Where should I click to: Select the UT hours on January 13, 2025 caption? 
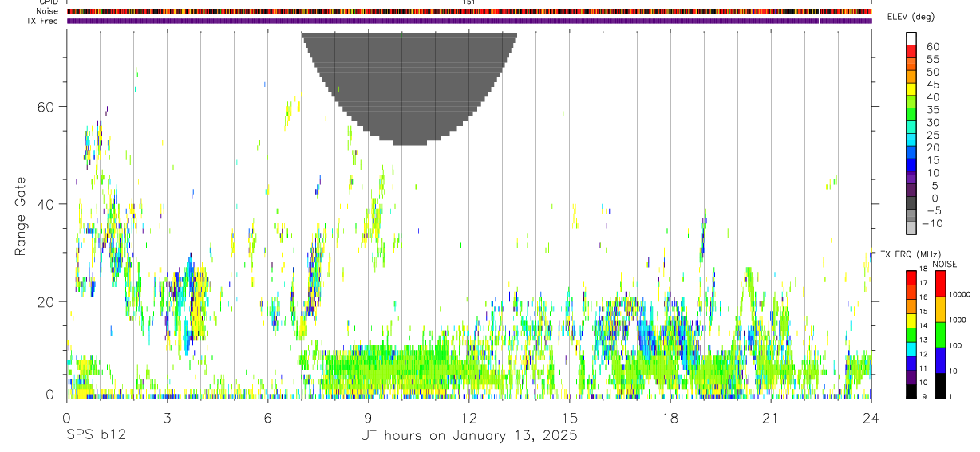[x=469, y=435]
